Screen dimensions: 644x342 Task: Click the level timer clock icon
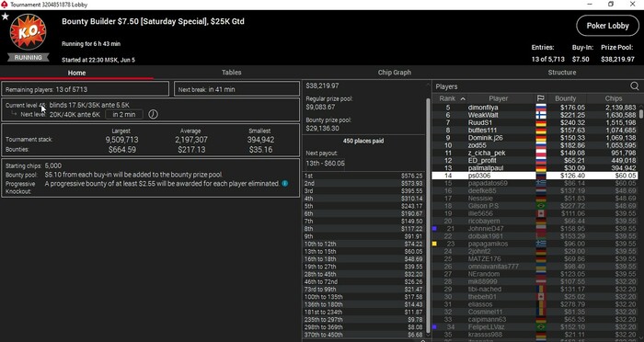pyautogui.click(x=153, y=115)
